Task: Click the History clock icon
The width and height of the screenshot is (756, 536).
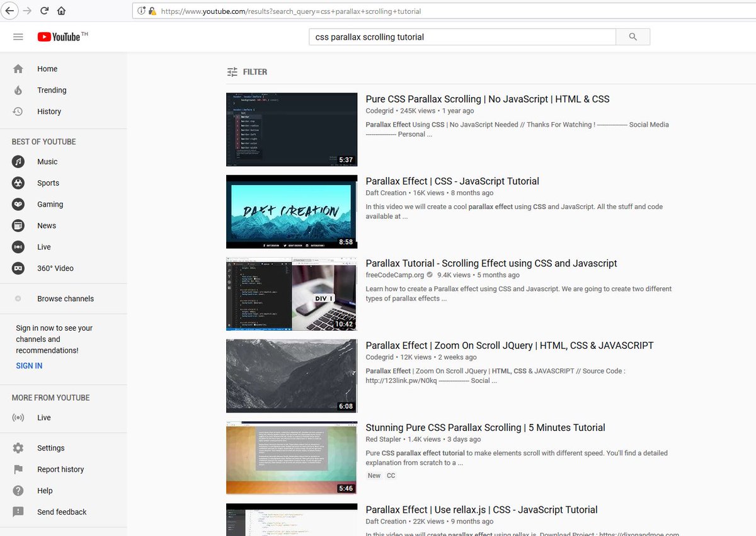Action: click(x=18, y=111)
